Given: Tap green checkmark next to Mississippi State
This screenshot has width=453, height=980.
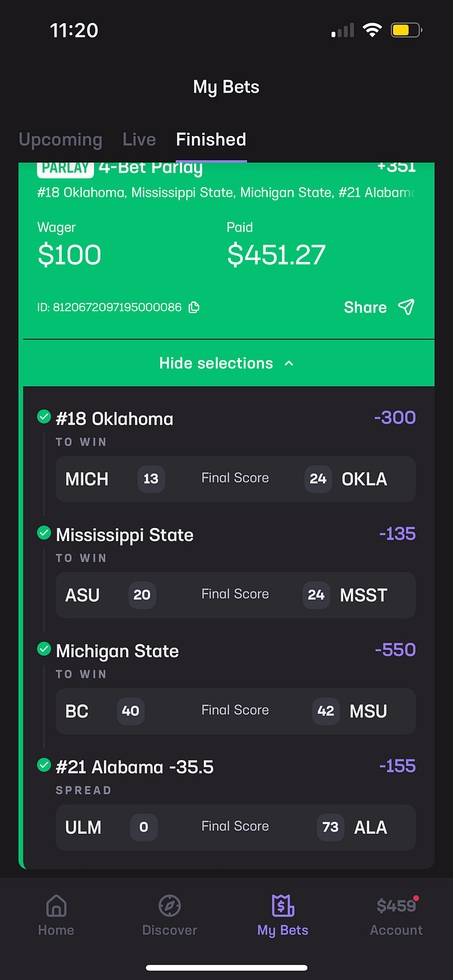Looking at the screenshot, I should 44,533.
